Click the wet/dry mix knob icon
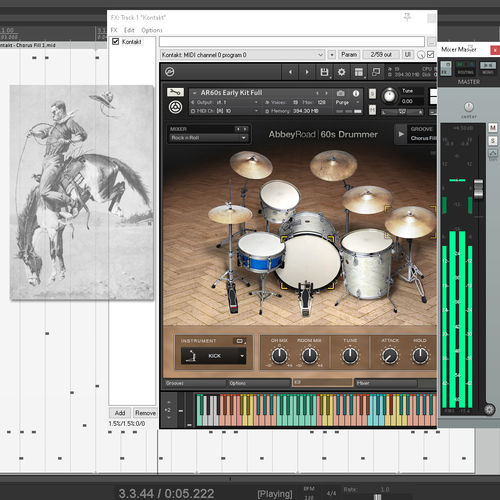 pos(421,55)
